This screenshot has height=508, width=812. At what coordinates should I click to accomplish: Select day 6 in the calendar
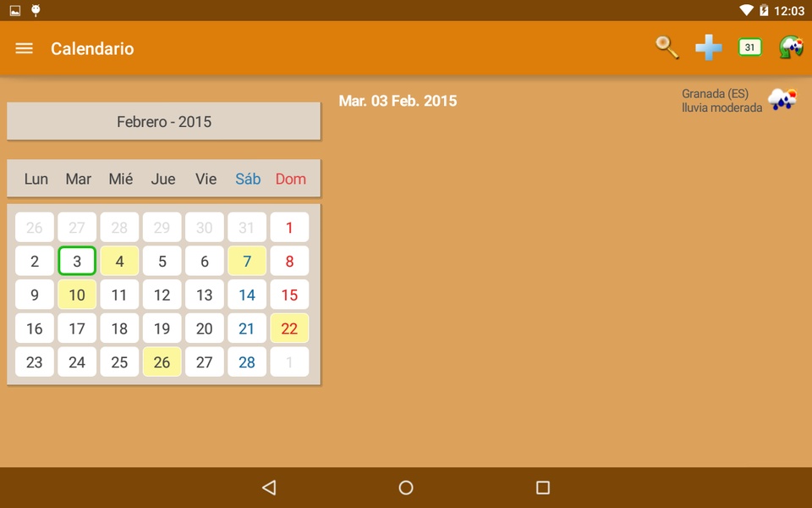pyautogui.click(x=205, y=261)
